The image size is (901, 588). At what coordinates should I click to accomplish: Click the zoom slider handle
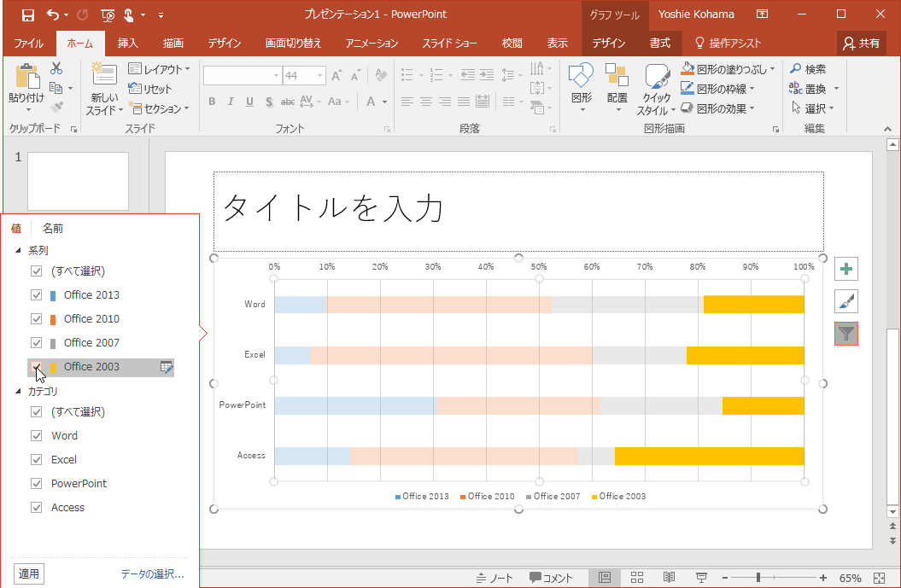click(758, 578)
